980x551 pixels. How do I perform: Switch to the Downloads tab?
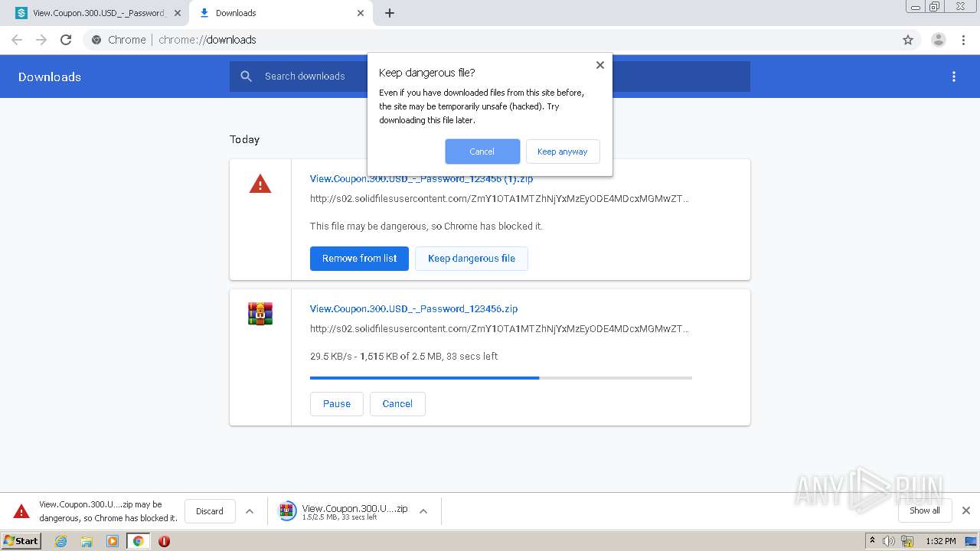coord(280,13)
